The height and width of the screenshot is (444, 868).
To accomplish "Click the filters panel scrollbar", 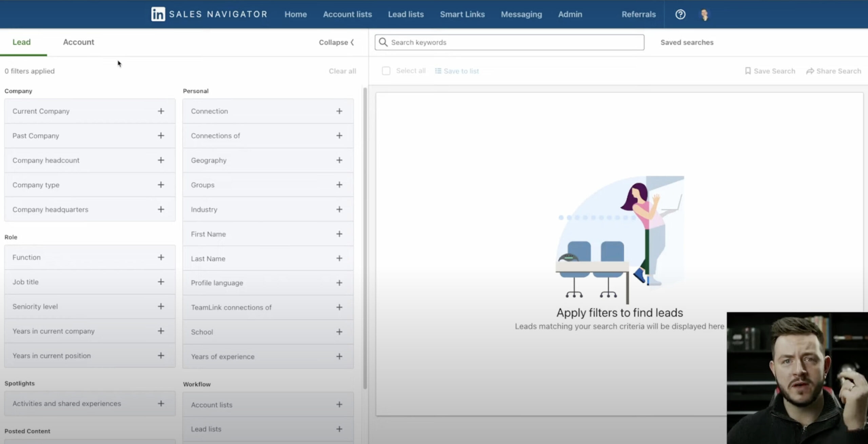I will pyautogui.click(x=365, y=238).
